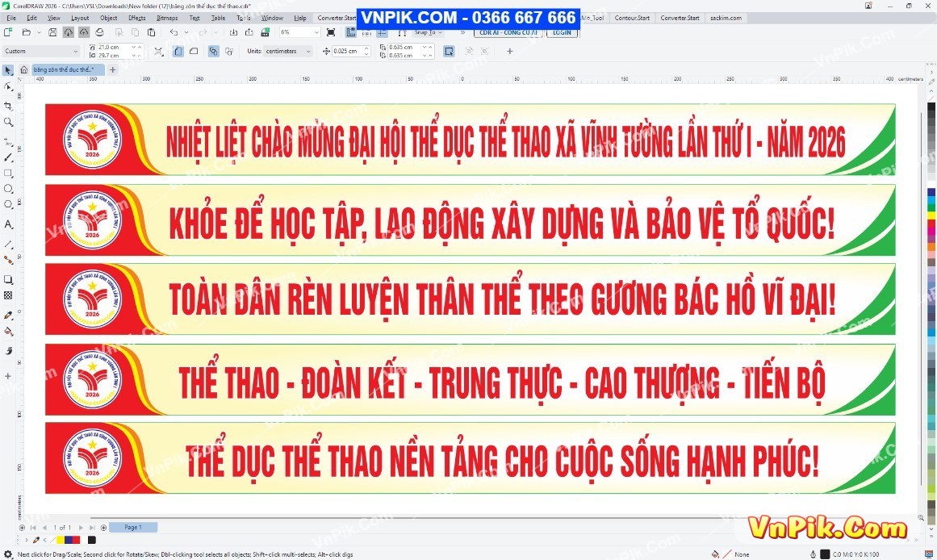The height and width of the screenshot is (560, 937).
Task: Expand the standard toolbar overflow chevron
Action: click(x=462, y=32)
